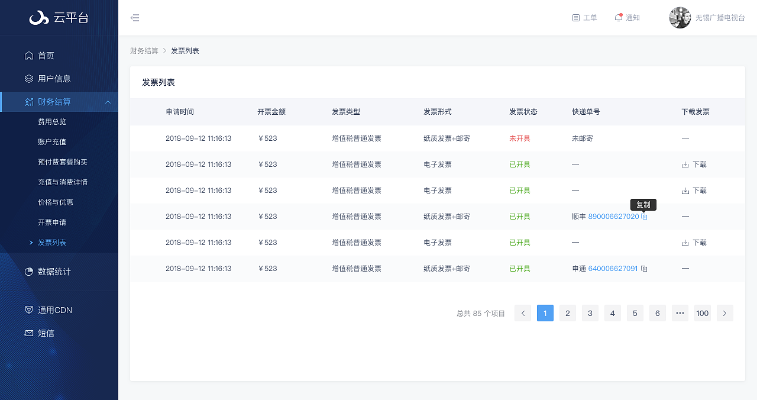Screen dimensions: 757x400
Task: Click the user avatar picture
Action: [680, 18]
